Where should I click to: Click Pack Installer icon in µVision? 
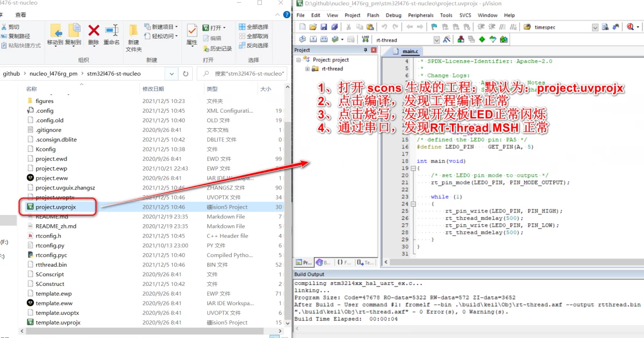[503, 40]
